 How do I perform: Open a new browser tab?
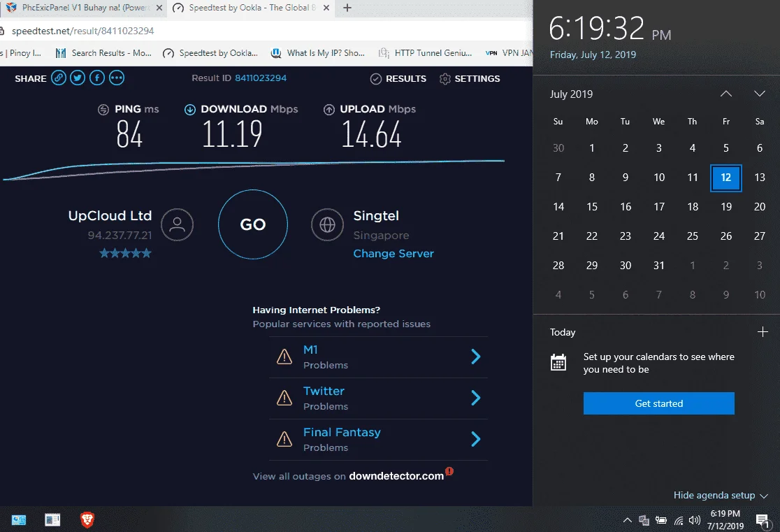(x=348, y=8)
